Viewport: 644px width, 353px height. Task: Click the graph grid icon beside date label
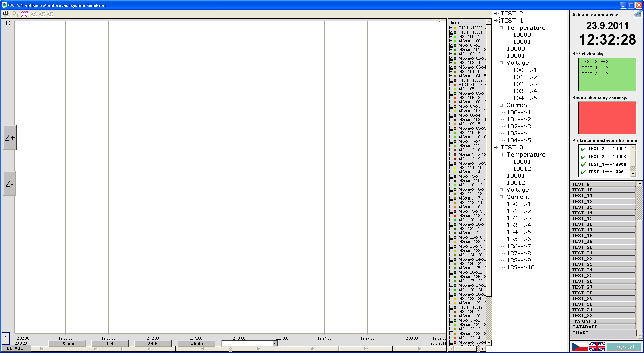(x=638, y=14)
